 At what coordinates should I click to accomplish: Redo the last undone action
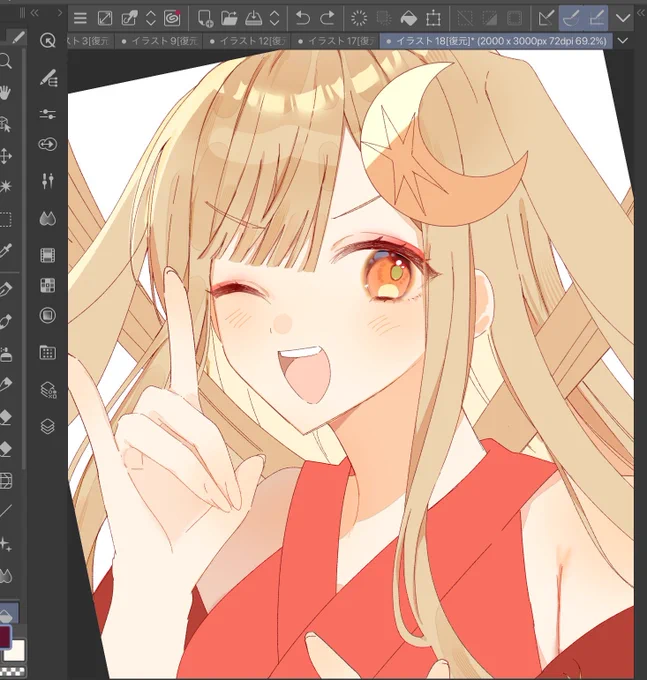[327, 18]
